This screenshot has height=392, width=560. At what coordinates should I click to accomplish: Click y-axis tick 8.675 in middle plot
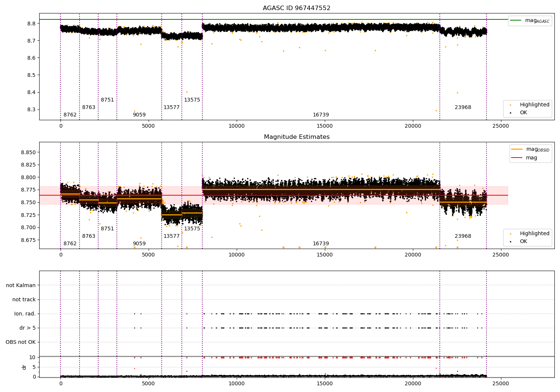pos(28,240)
